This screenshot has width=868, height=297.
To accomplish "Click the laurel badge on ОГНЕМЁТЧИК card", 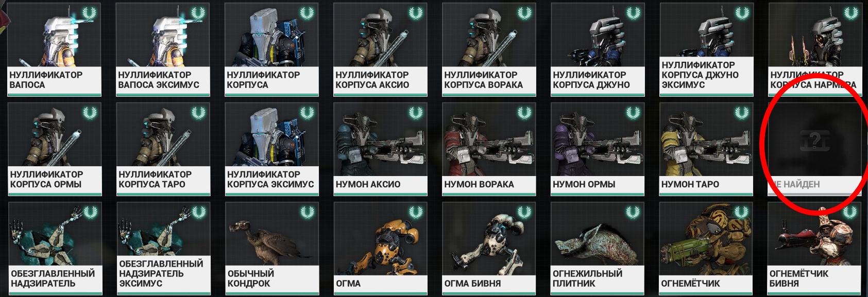I will (741, 212).
